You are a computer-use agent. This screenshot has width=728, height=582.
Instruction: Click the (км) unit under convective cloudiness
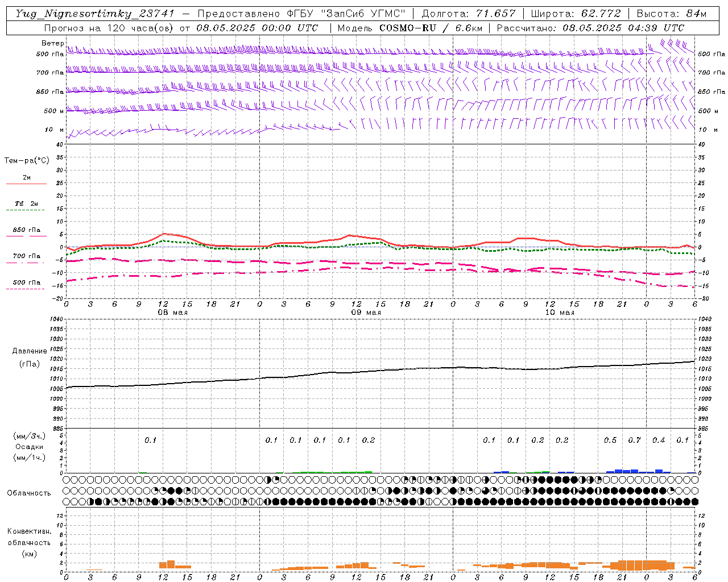(29, 554)
